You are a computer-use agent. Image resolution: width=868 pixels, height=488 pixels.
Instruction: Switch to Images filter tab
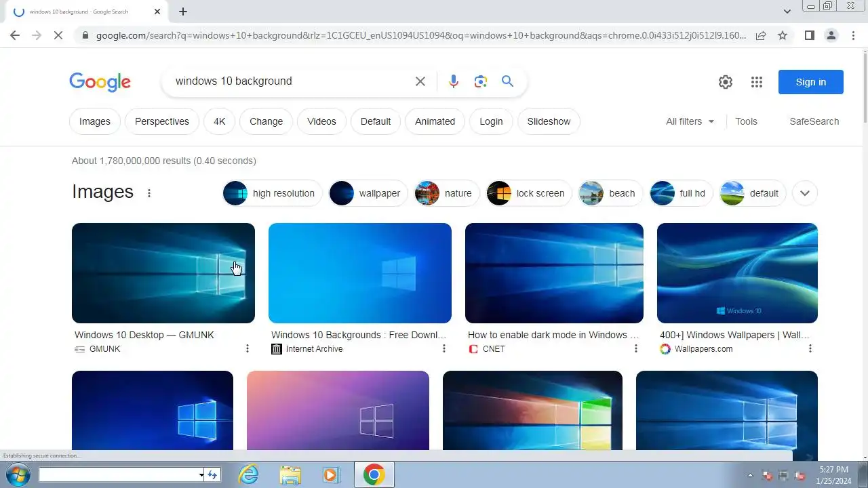pyautogui.click(x=95, y=121)
